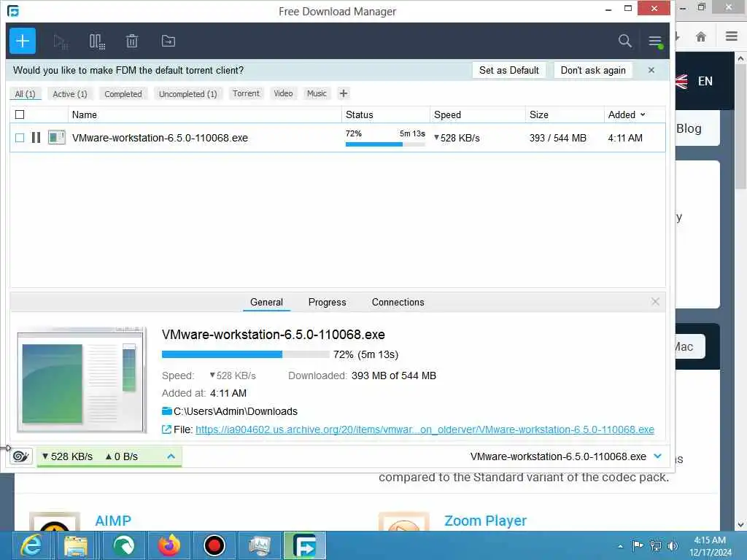Click the Zoom Player link on web page
Image resolution: width=747 pixels, height=560 pixels.
click(485, 521)
